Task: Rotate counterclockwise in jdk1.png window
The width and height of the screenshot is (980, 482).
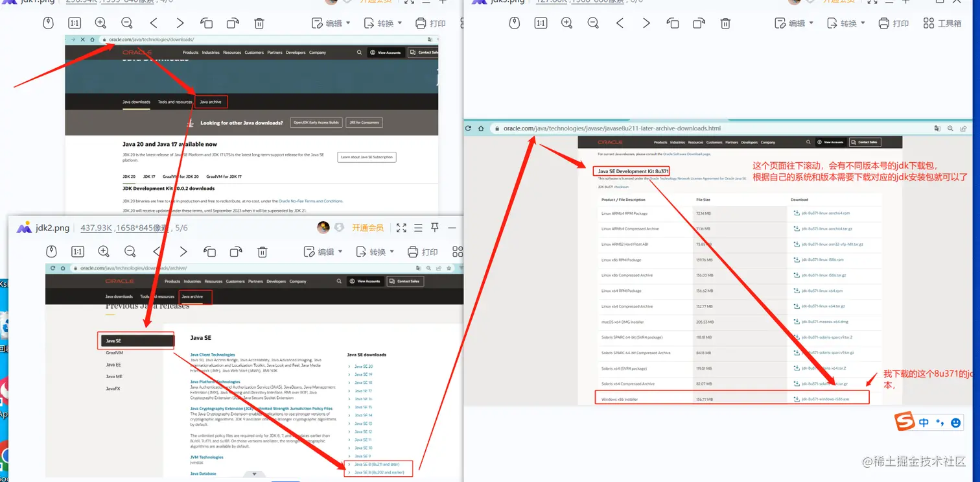Action: pos(206,23)
